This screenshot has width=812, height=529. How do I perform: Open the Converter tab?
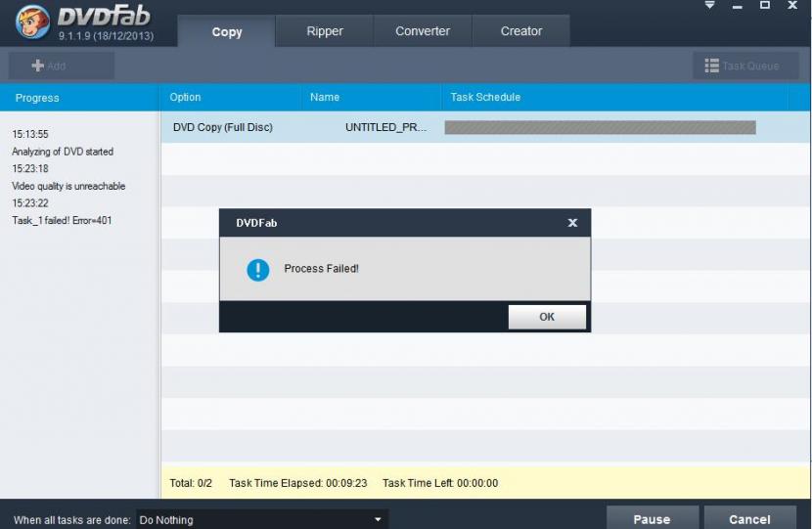click(423, 31)
